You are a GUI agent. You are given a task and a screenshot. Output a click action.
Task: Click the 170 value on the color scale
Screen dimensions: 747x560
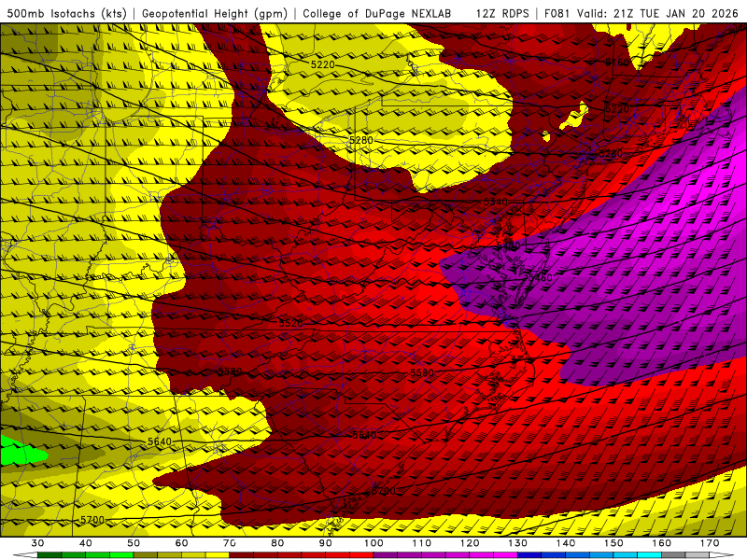[710, 543]
